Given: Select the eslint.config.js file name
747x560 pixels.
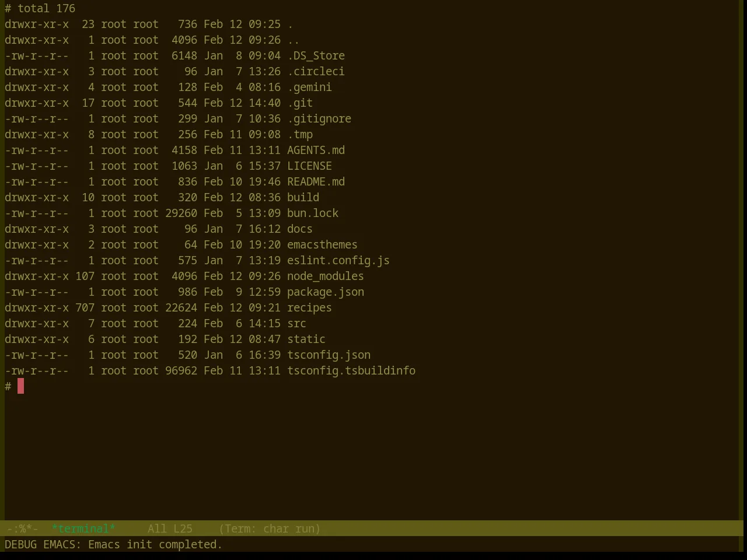Looking at the screenshot, I should (338, 260).
